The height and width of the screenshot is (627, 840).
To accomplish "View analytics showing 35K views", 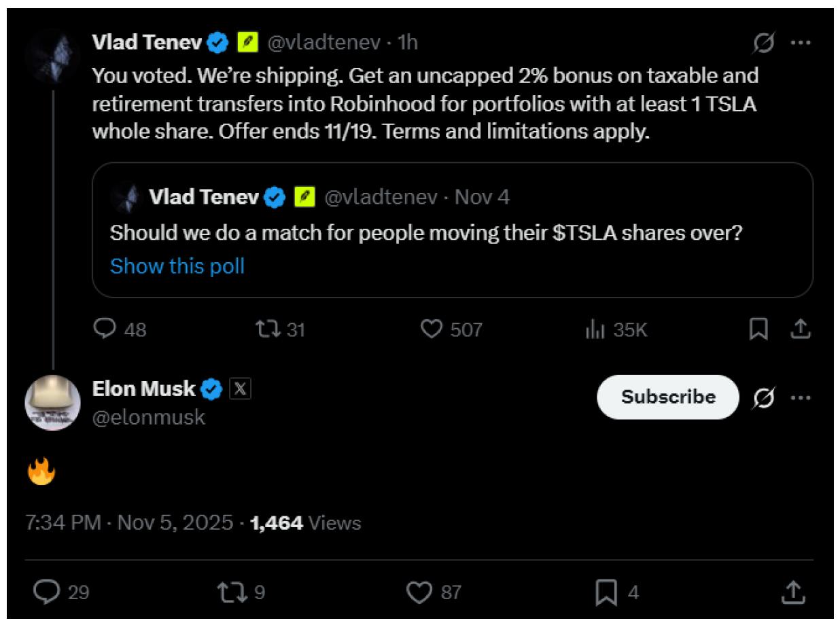I will pyautogui.click(x=595, y=330).
